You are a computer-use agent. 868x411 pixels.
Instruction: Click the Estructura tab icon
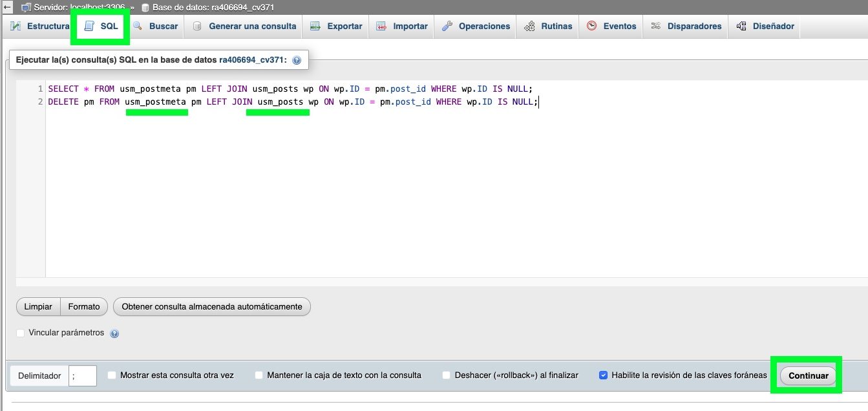[x=16, y=26]
